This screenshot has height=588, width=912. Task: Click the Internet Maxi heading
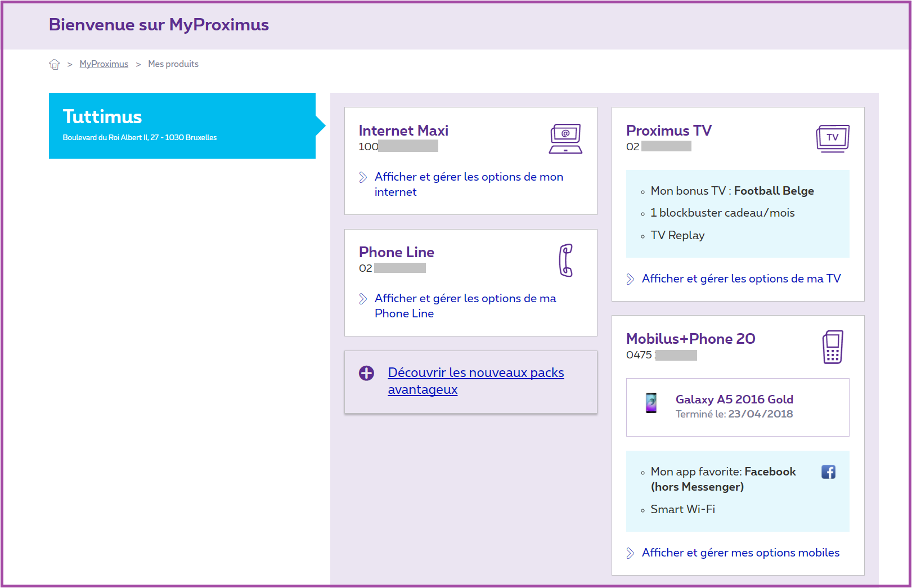403,131
